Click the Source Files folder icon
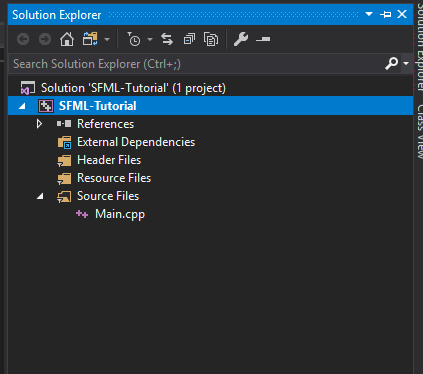This screenshot has height=374, width=423. tap(64, 196)
